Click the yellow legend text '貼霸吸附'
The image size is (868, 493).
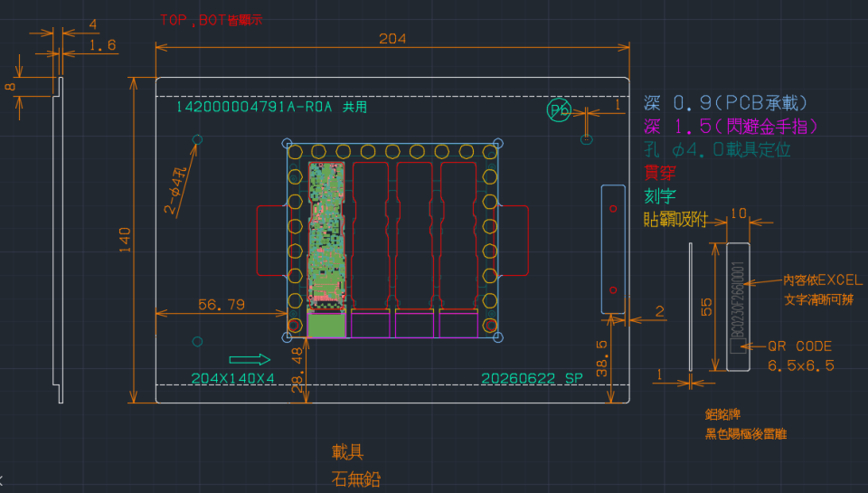tap(675, 219)
